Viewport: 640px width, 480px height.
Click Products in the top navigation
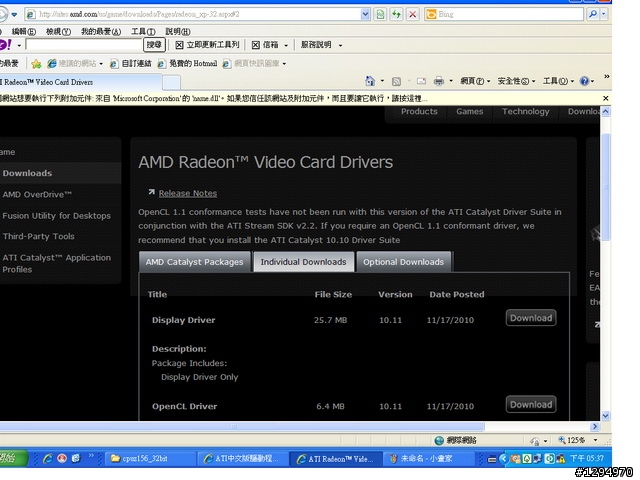419,111
